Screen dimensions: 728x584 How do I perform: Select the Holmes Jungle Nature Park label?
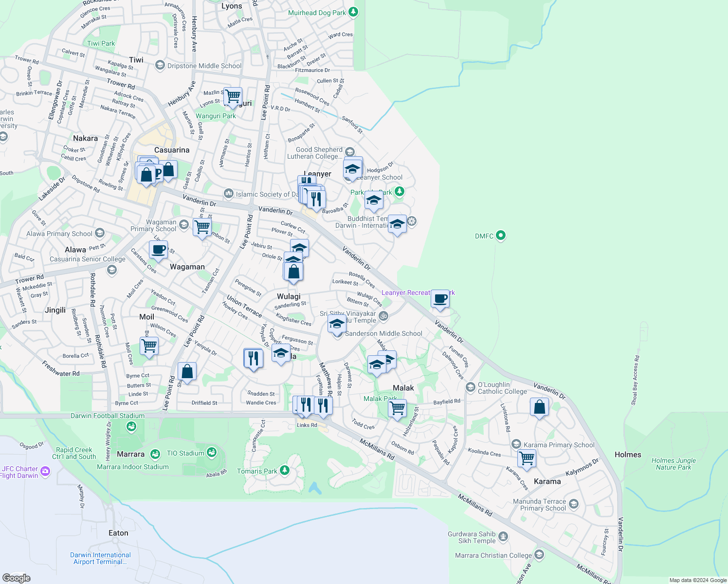(x=673, y=464)
